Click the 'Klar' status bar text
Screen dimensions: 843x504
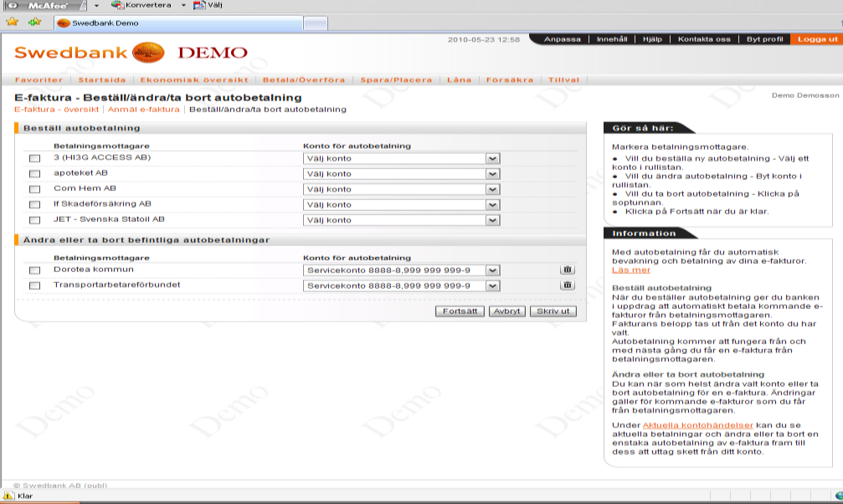click(25, 496)
